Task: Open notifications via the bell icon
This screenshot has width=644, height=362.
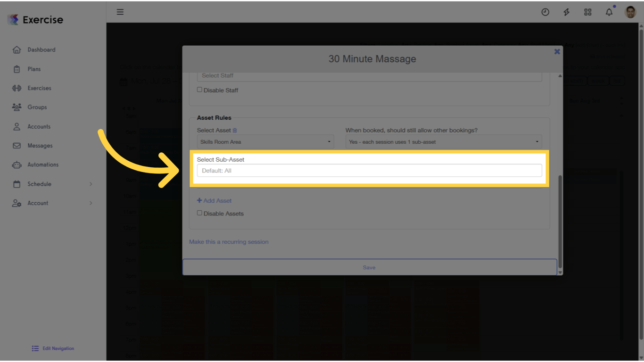Action: [x=609, y=12]
